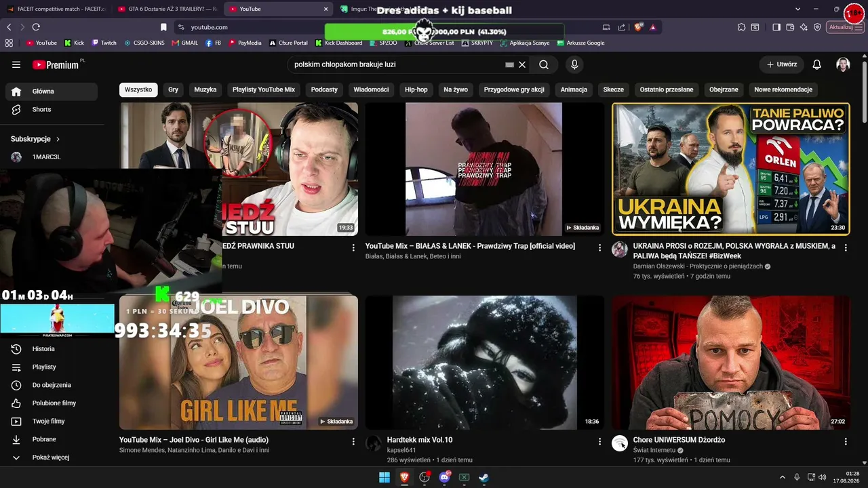The image size is (868, 488).
Task: Open the Leo AI sparkle toolbar icon
Action: [804, 27]
